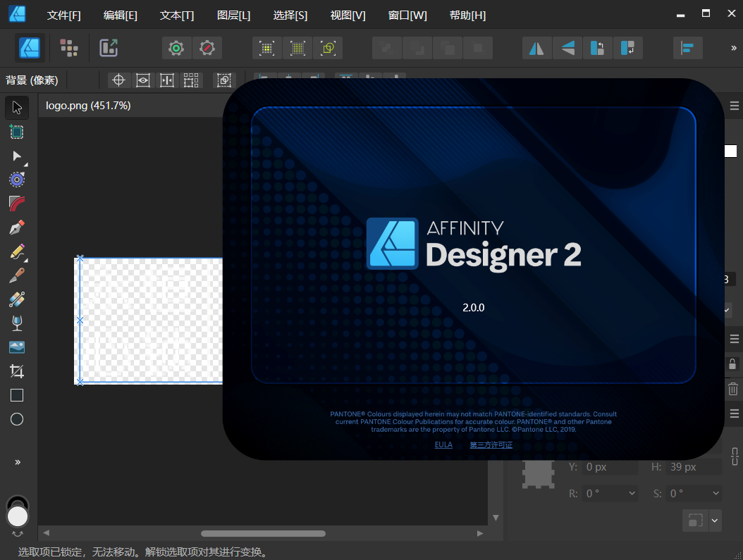Viewport: 743px width, 560px height.
Task: Select the Node tool
Action: [17, 156]
